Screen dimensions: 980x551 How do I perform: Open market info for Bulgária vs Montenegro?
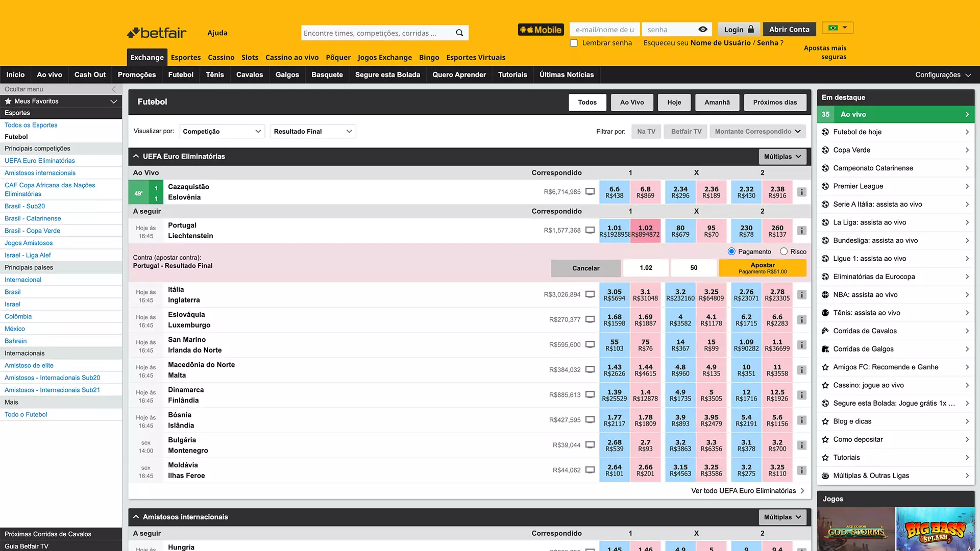[x=802, y=445]
